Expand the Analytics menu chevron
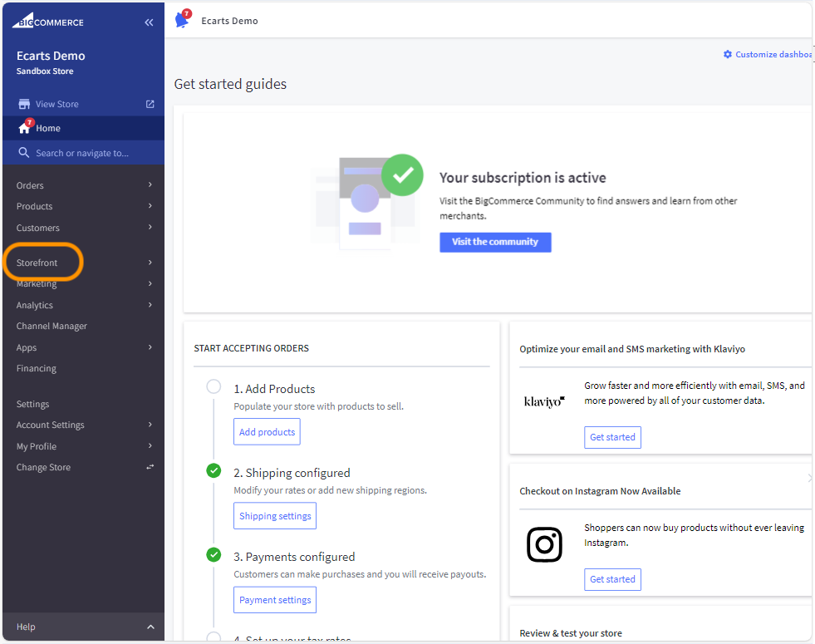Image resolution: width=815 pixels, height=644 pixels. click(x=150, y=305)
